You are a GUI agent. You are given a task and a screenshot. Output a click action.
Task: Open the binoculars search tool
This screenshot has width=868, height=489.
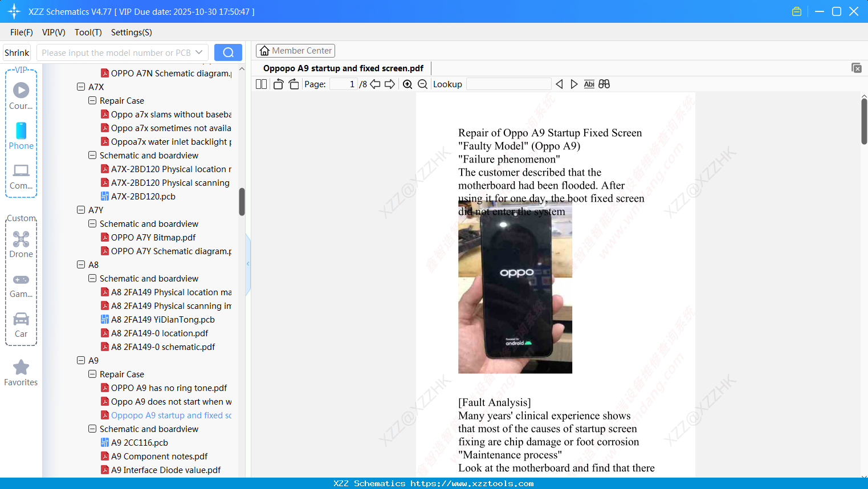[x=604, y=84]
